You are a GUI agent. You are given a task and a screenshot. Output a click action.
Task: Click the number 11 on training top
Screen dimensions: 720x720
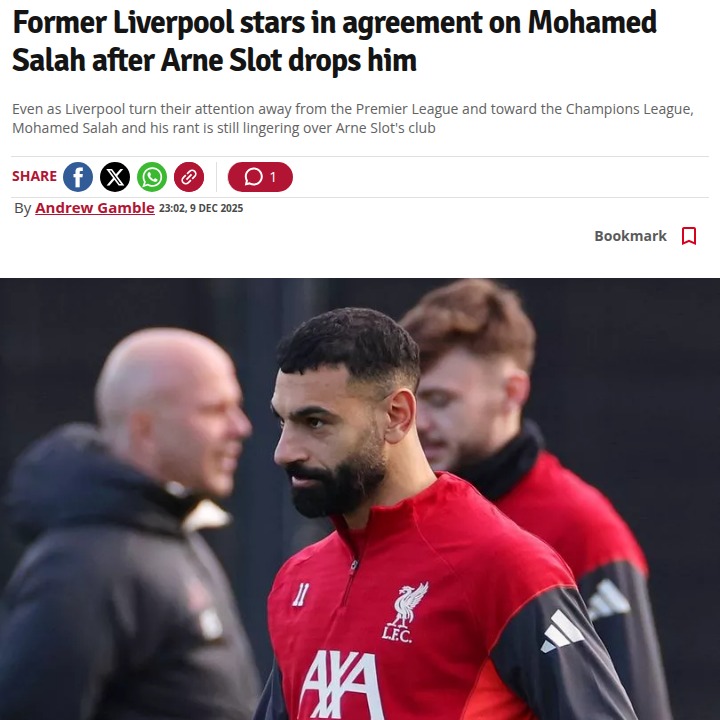301,595
